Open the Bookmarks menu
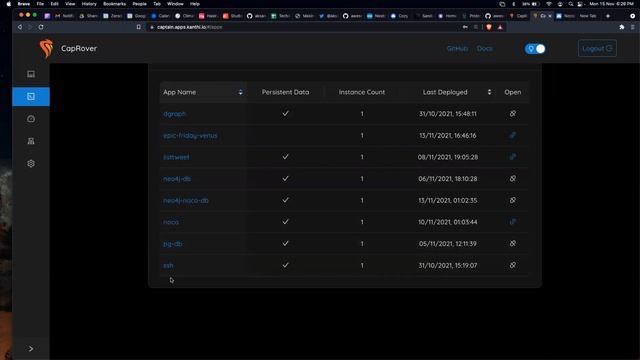This screenshot has width=640, height=360. pos(114,4)
